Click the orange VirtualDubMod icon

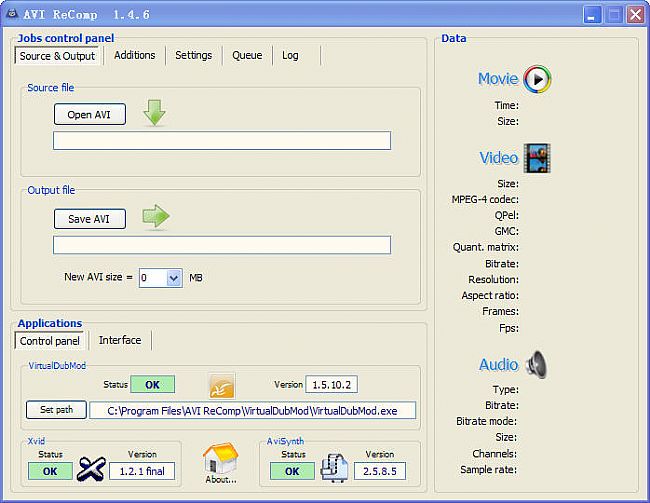[222, 385]
